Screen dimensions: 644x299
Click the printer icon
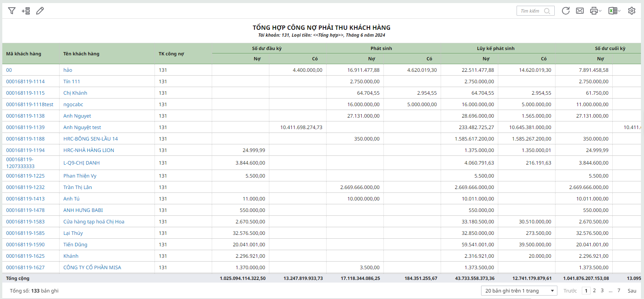click(x=594, y=11)
